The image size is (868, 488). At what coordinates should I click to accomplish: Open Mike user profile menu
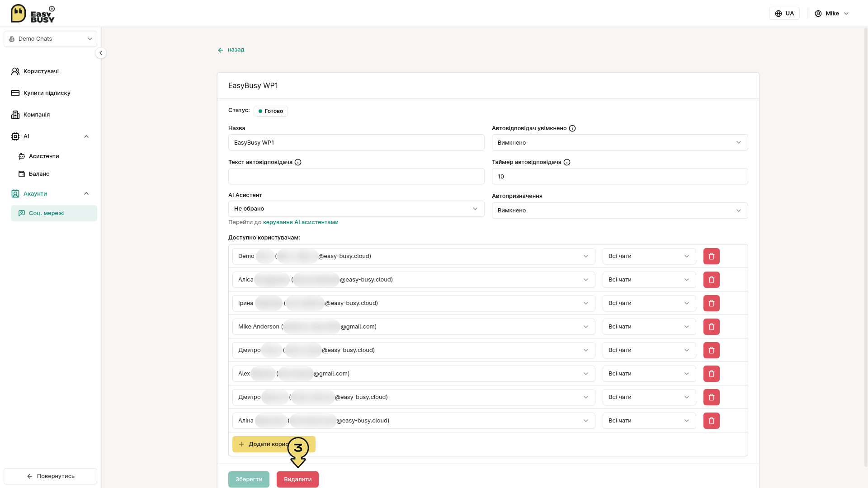832,14
